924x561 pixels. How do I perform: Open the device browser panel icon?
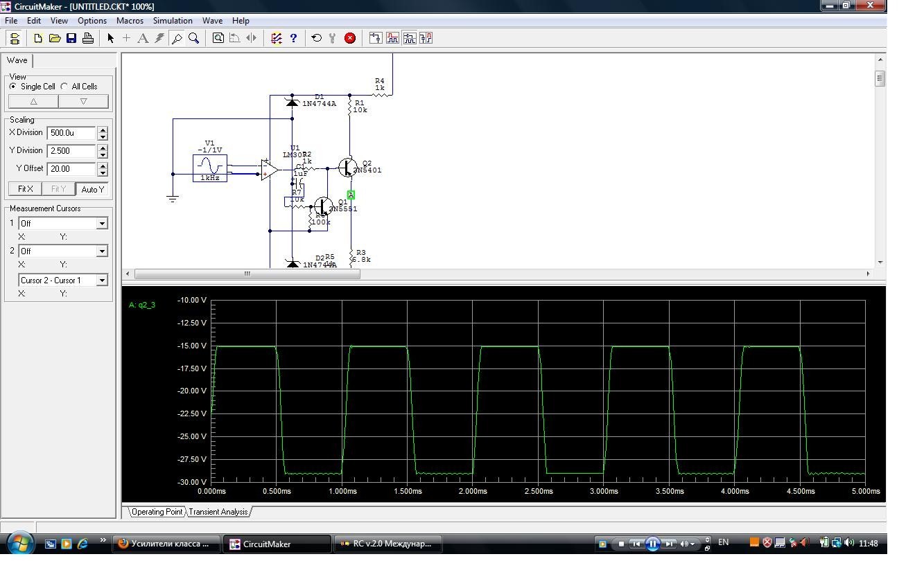pyautogui.click(x=14, y=38)
